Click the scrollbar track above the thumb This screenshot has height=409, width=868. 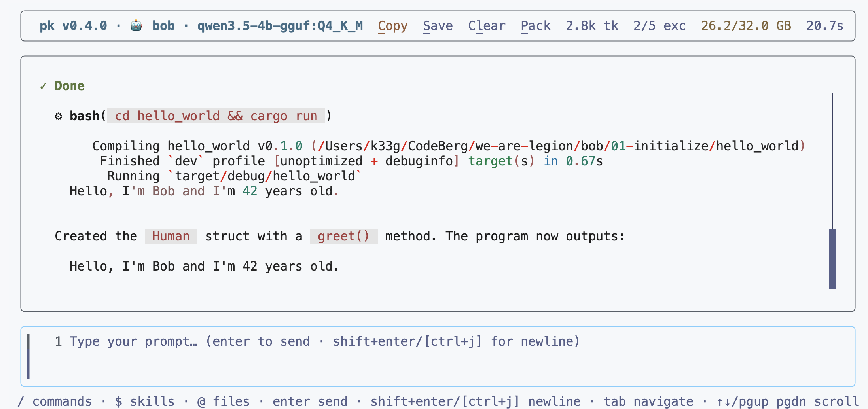coord(832,161)
